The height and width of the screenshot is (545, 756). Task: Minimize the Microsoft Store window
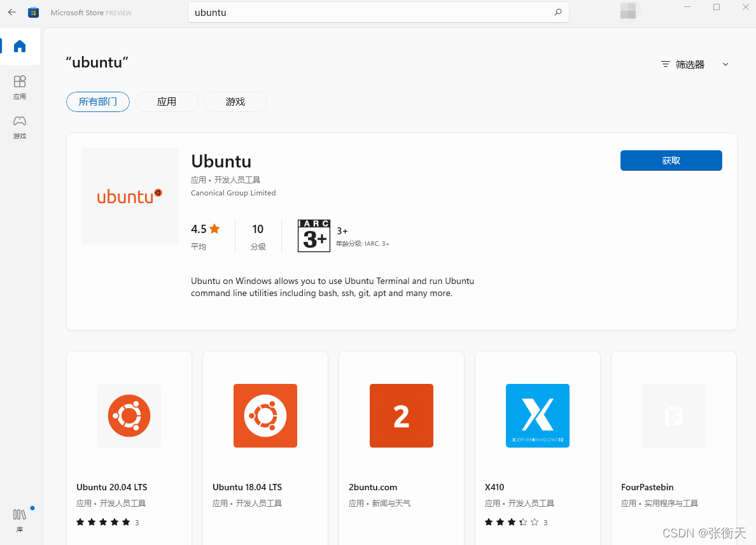pyautogui.click(x=687, y=7)
